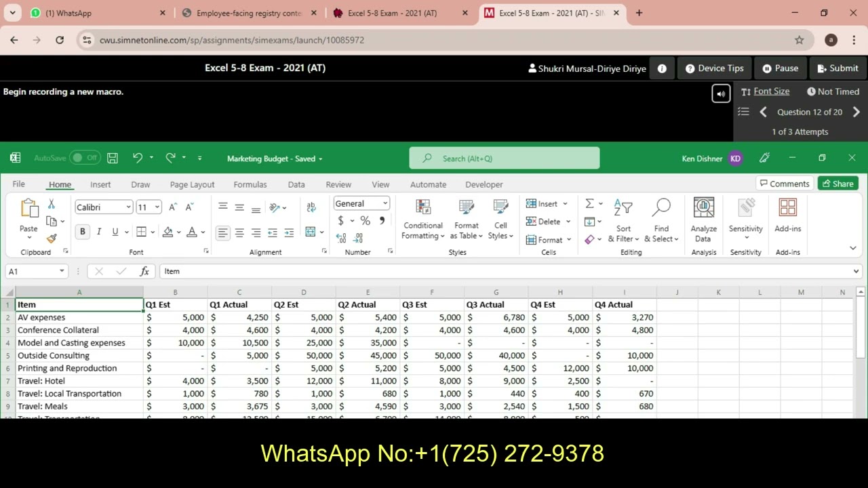The width and height of the screenshot is (868, 488).
Task: Open Cell Styles gallery
Action: pos(500,220)
